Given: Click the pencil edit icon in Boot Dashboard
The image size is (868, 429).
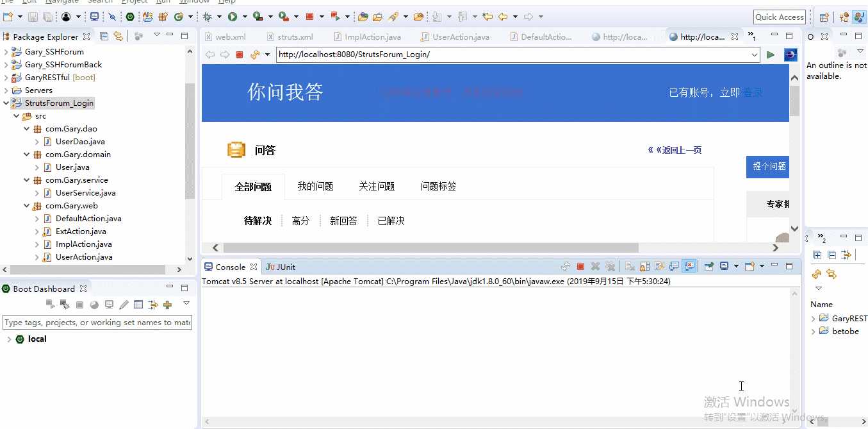Looking at the screenshot, I should 124,305.
